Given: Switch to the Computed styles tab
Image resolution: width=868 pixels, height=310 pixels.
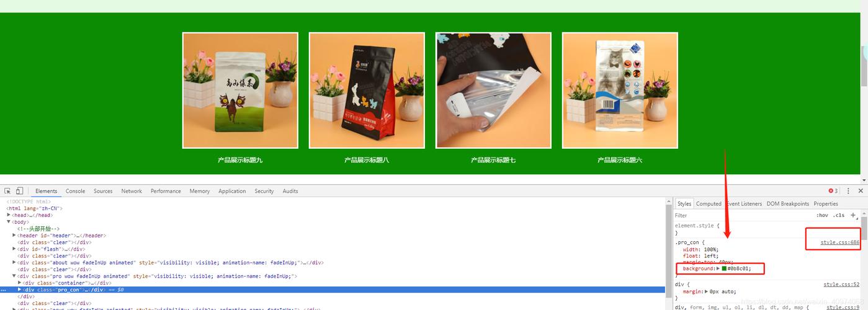Looking at the screenshot, I should click(709, 203).
